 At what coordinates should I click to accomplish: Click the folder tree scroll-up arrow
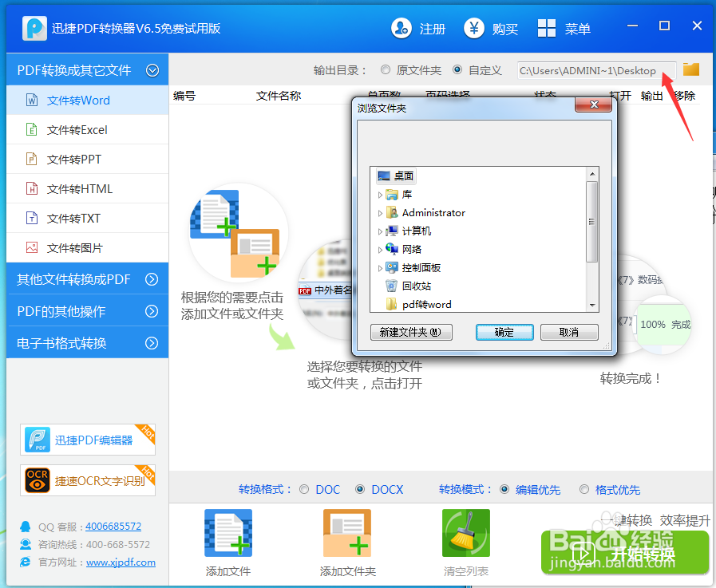click(x=591, y=173)
